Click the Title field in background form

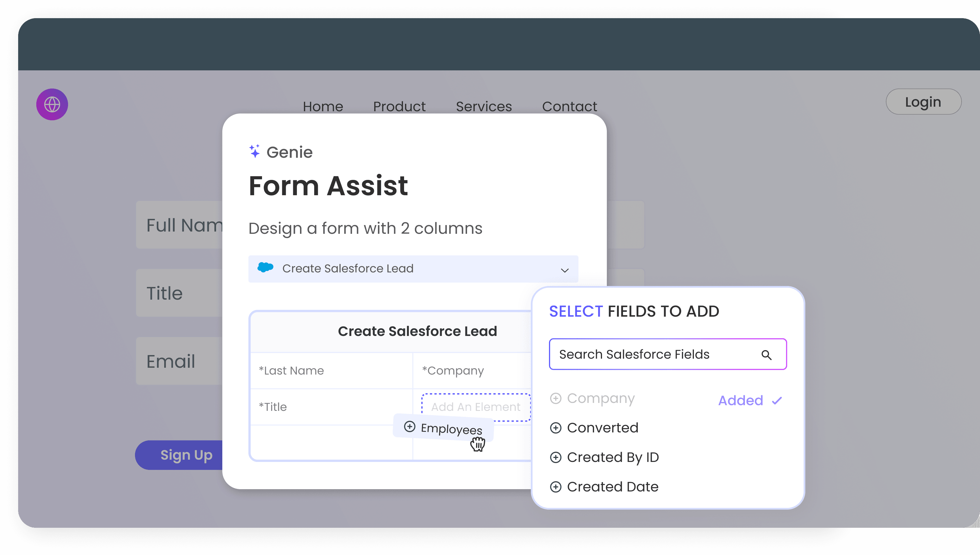point(179,293)
